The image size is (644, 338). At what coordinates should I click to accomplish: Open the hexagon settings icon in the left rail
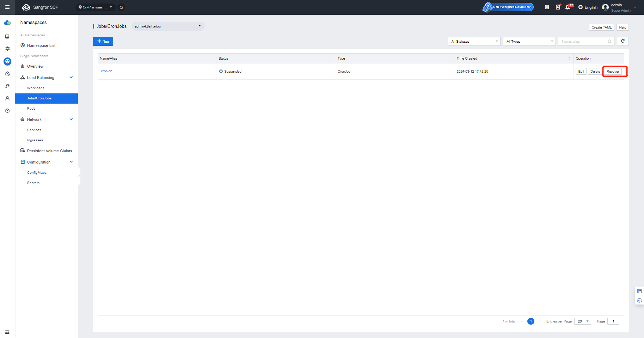[x=7, y=111]
